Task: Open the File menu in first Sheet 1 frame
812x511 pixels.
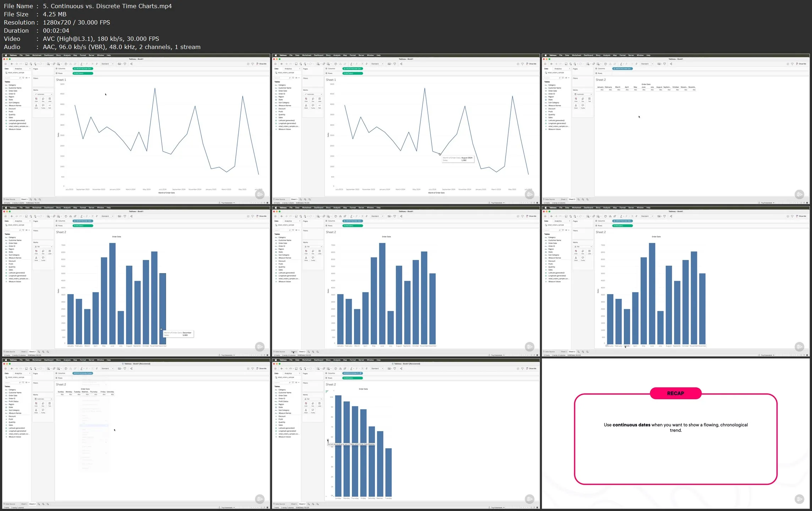Action: click(21, 55)
